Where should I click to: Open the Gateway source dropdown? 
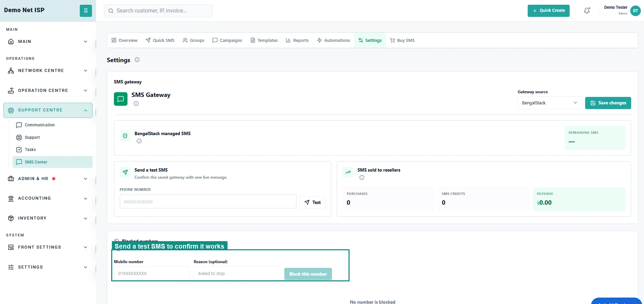click(x=550, y=103)
